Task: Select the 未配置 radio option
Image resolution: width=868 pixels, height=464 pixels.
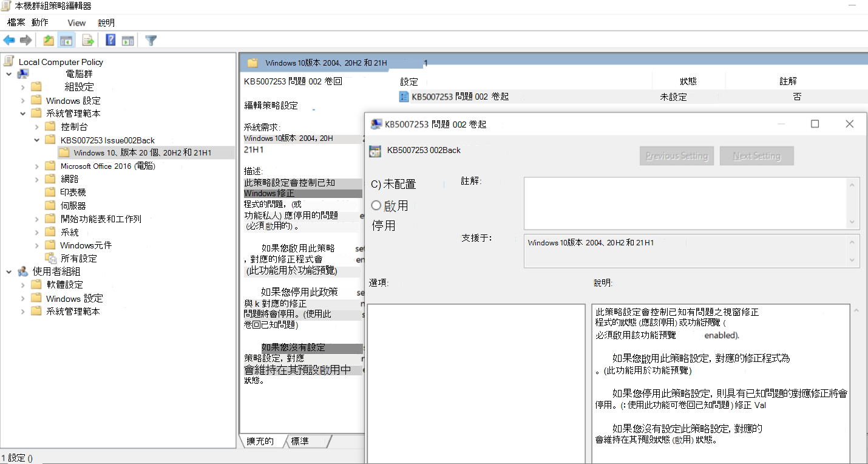Action: coord(393,184)
